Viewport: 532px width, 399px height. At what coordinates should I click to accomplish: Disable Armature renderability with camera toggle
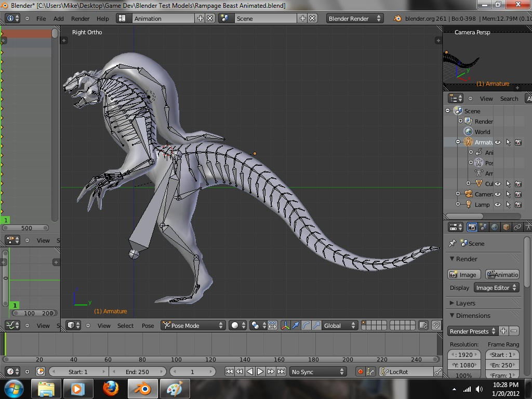pos(518,142)
